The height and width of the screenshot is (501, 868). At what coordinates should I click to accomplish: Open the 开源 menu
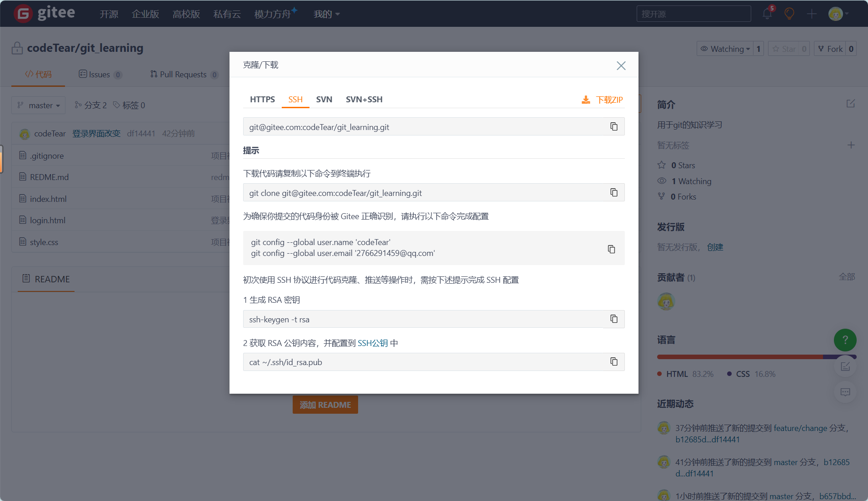109,14
